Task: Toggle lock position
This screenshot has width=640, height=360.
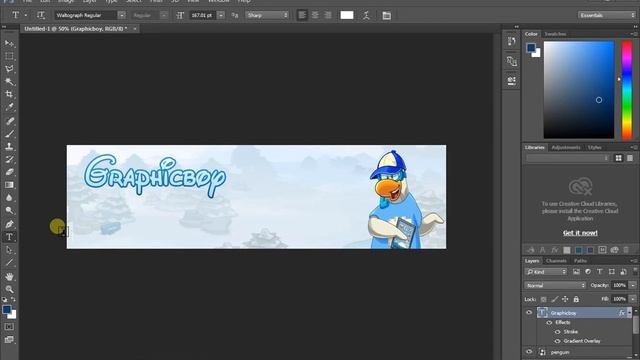Action: tap(565, 299)
